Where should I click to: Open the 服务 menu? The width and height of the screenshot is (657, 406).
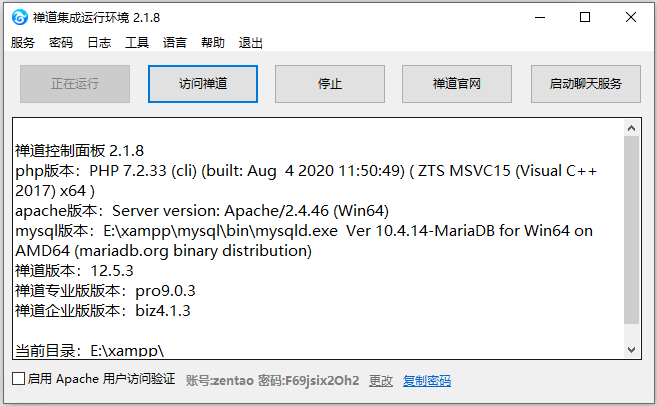(x=23, y=43)
